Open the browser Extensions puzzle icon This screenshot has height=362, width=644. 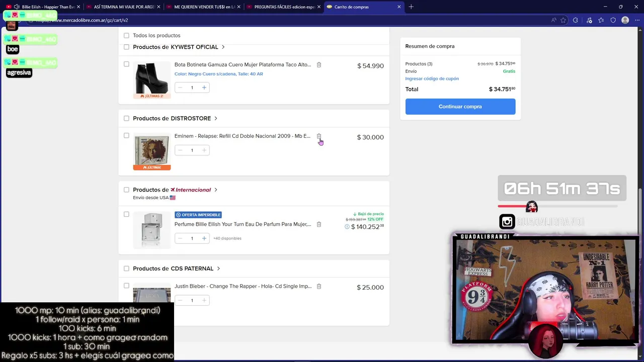click(576, 20)
